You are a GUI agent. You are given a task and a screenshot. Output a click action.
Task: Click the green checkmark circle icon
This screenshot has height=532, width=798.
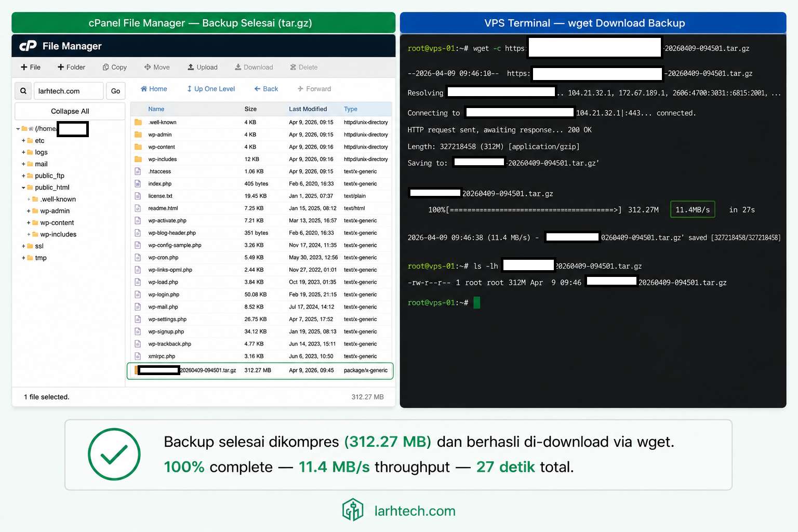(114, 454)
